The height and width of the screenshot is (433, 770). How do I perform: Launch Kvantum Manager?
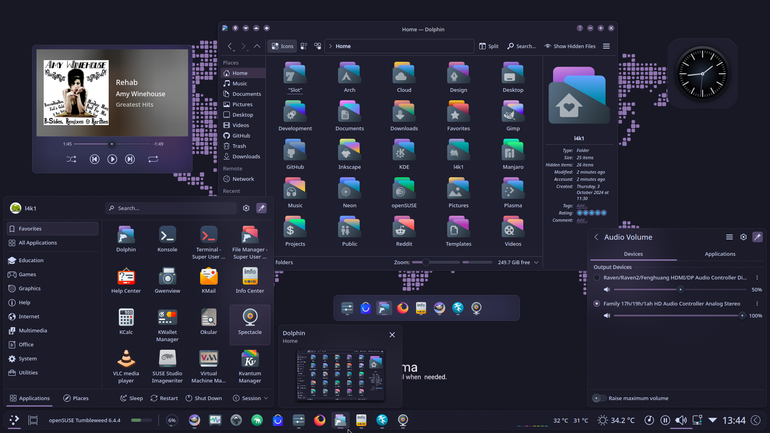point(249,366)
